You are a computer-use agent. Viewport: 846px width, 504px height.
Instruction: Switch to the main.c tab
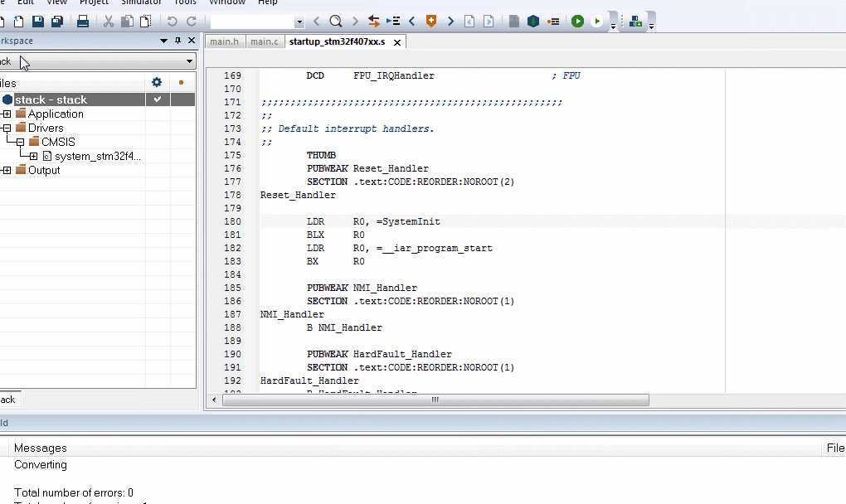tap(265, 41)
